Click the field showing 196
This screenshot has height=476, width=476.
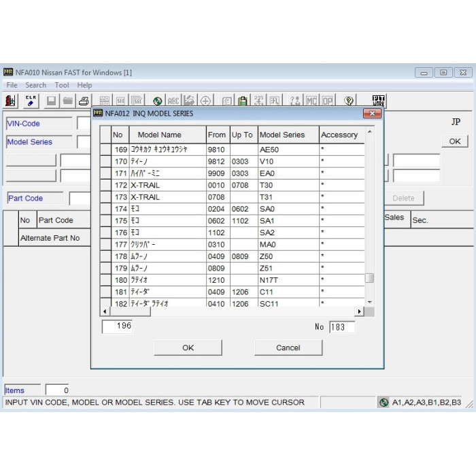tap(117, 326)
